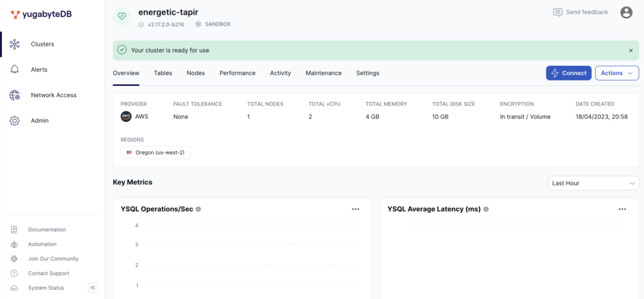Image resolution: width=644 pixels, height=299 pixels.
Task: Open the Documentation link
Action: click(46, 229)
